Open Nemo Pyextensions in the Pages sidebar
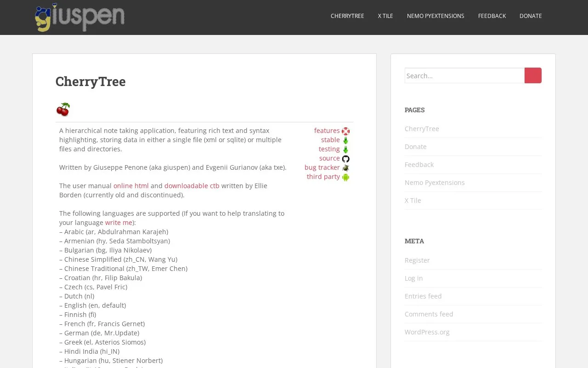The height and width of the screenshot is (368, 588). coord(435,183)
